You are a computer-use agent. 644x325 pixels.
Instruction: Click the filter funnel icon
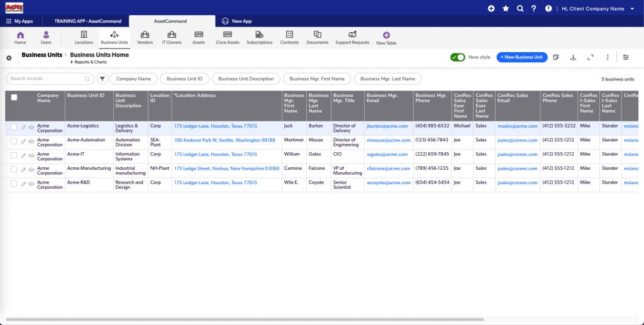(103, 79)
